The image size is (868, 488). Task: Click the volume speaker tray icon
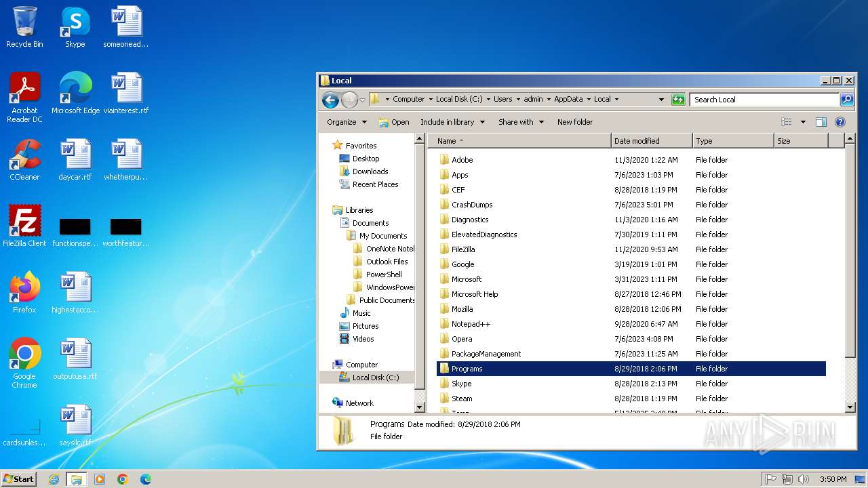click(804, 479)
